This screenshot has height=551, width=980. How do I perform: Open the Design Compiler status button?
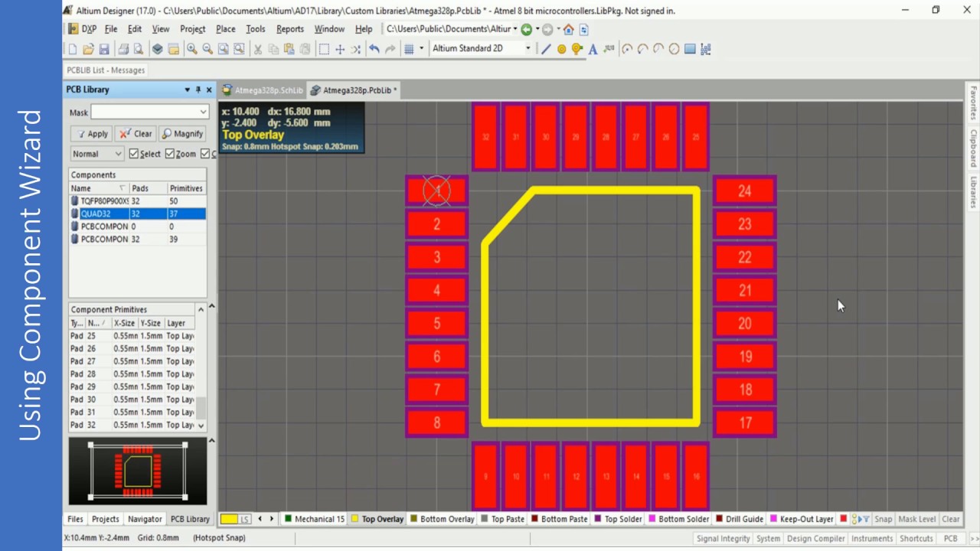point(815,538)
